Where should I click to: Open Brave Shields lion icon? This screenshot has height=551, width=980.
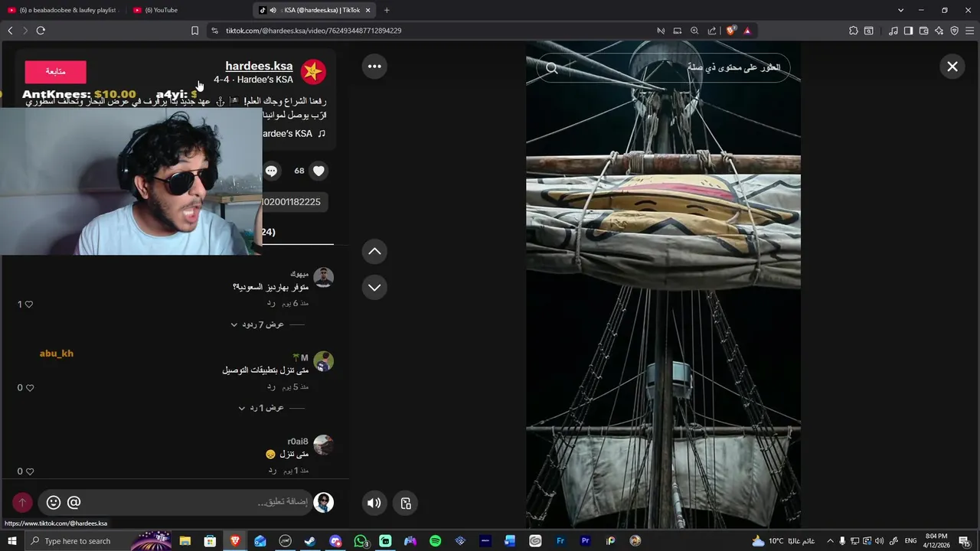click(730, 31)
